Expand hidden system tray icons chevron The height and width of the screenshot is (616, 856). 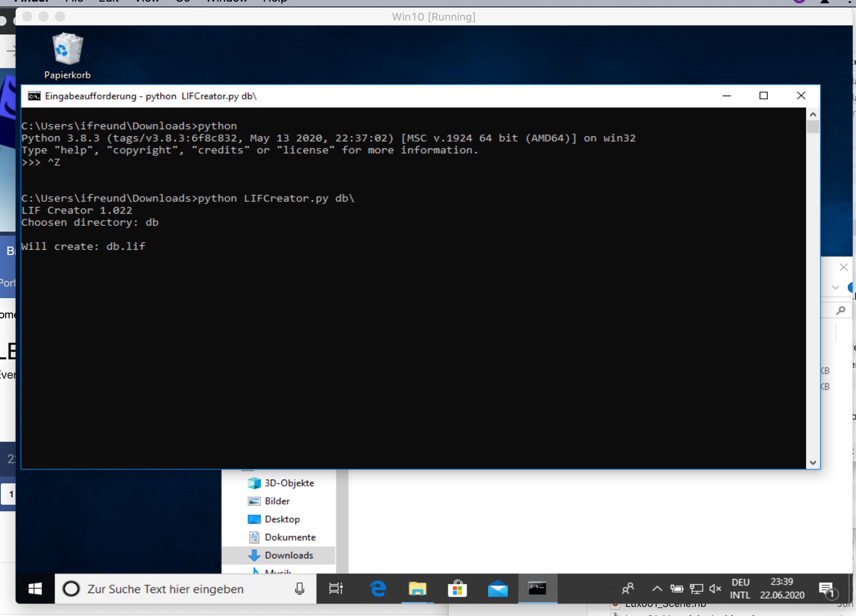[x=657, y=588]
